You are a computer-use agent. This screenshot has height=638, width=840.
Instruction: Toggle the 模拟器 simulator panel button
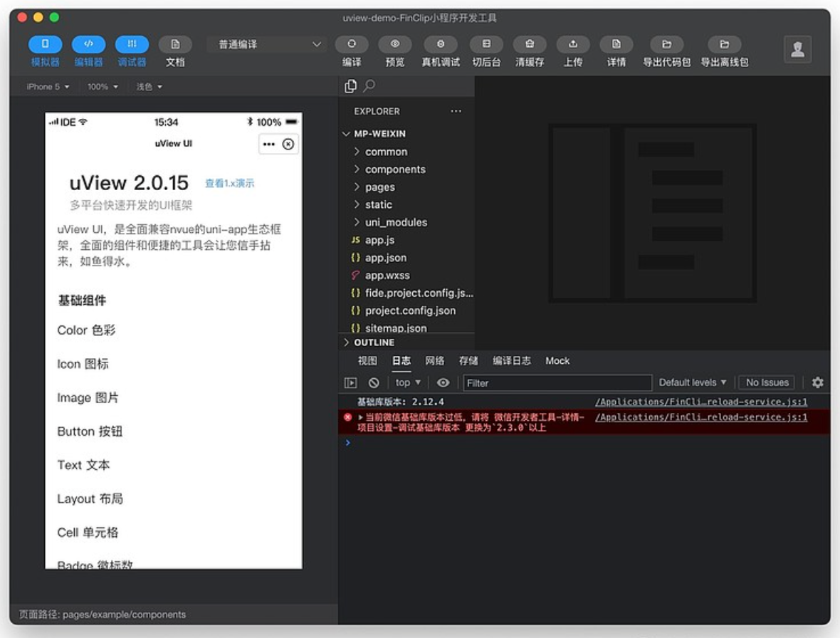click(x=45, y=44)
